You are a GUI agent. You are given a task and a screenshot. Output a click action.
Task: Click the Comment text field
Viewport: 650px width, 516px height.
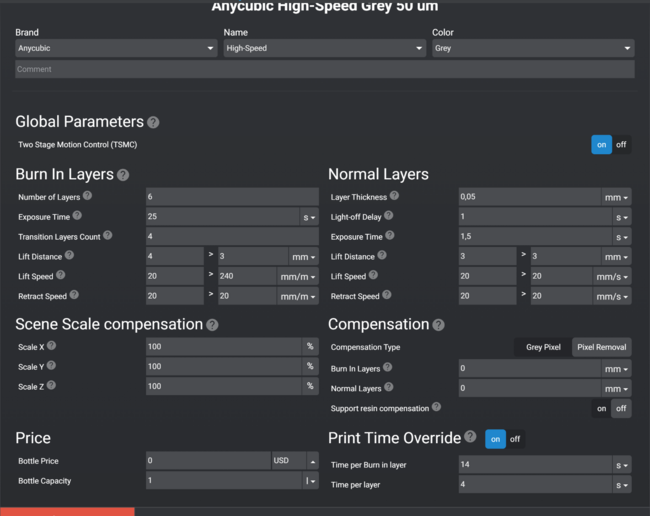point(324,69)
